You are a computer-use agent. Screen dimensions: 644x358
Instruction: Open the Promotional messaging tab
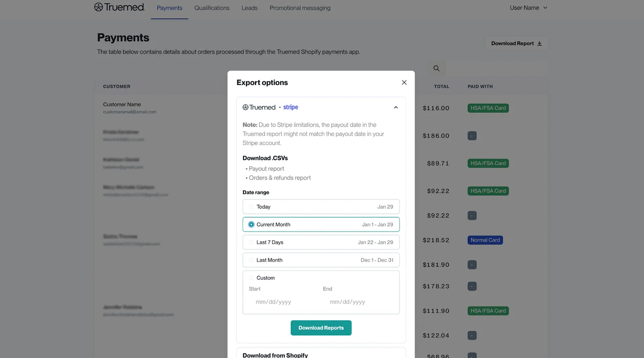(x=300, y=8)
